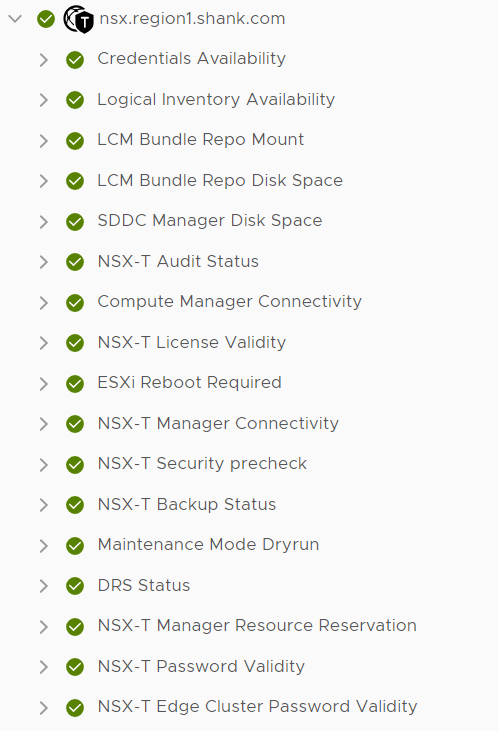Expand the Logical Inventory Availability check
Image resolution: width=498 pixels, height=731 pixels.
point(44,100)
